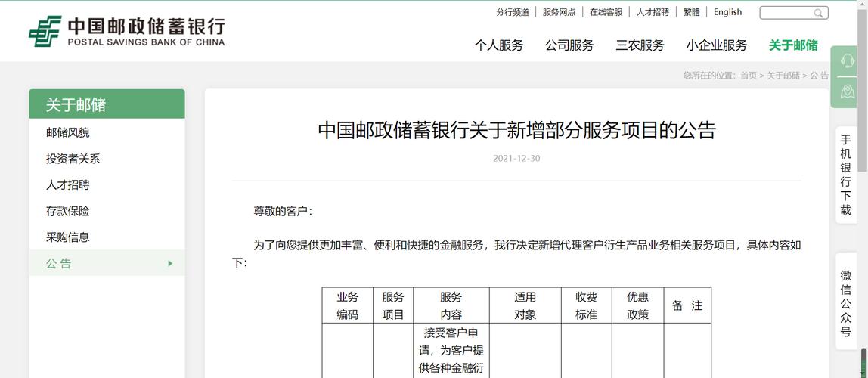Click breadcrumb 首页 link
Viewport: 868px width, 378px height.
tap(749, 76)
